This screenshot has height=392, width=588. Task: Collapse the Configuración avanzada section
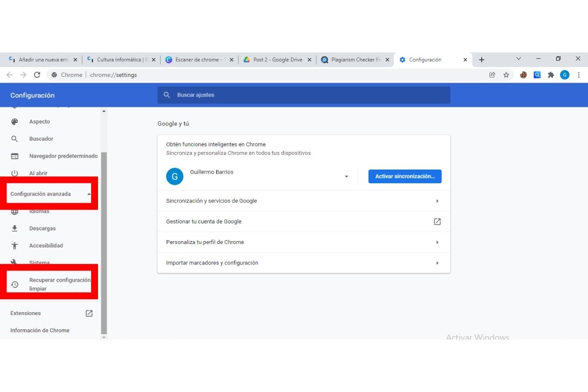point(89,194)
